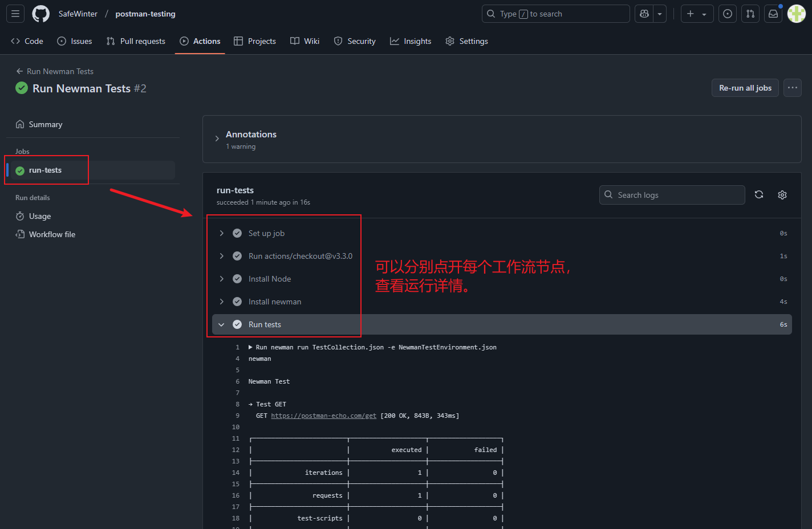
Task: Open the SafeWinter owner link
Action: point(78,14)
